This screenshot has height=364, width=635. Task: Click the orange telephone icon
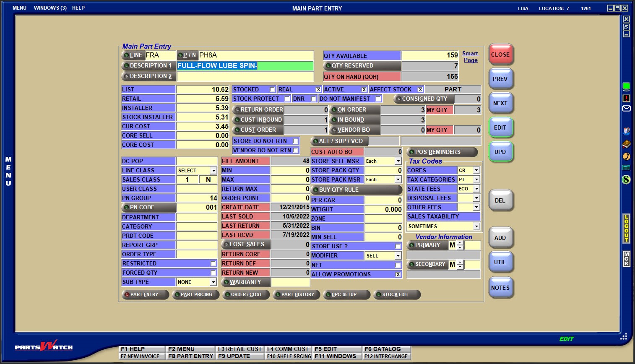tap(626, 156)
